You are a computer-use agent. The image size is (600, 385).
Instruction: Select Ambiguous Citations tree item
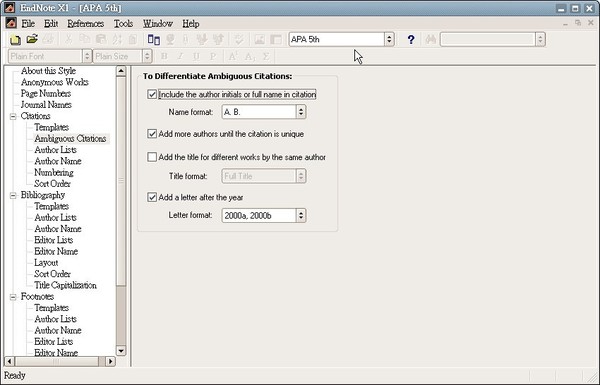coord(70,139)
